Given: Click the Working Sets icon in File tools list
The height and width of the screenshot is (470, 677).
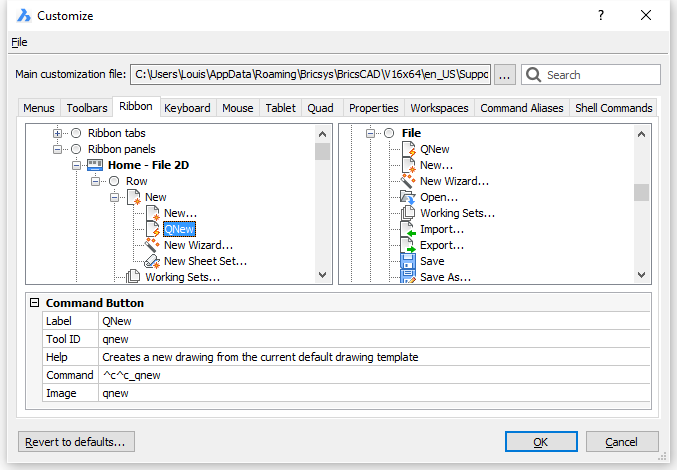Looking at the screenshot, I should tap(408, 213).
